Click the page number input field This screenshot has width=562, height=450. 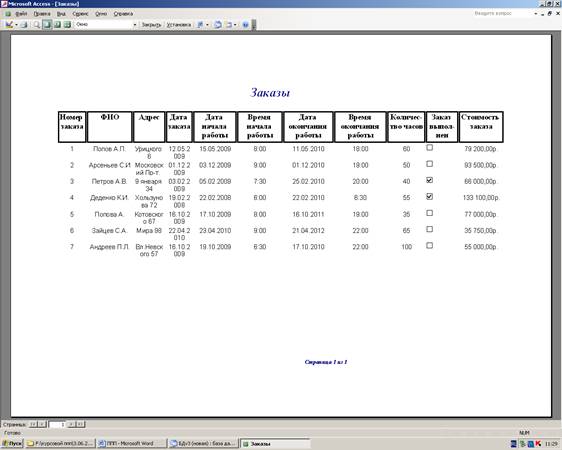pyautogui.click(x=57, y=424)
